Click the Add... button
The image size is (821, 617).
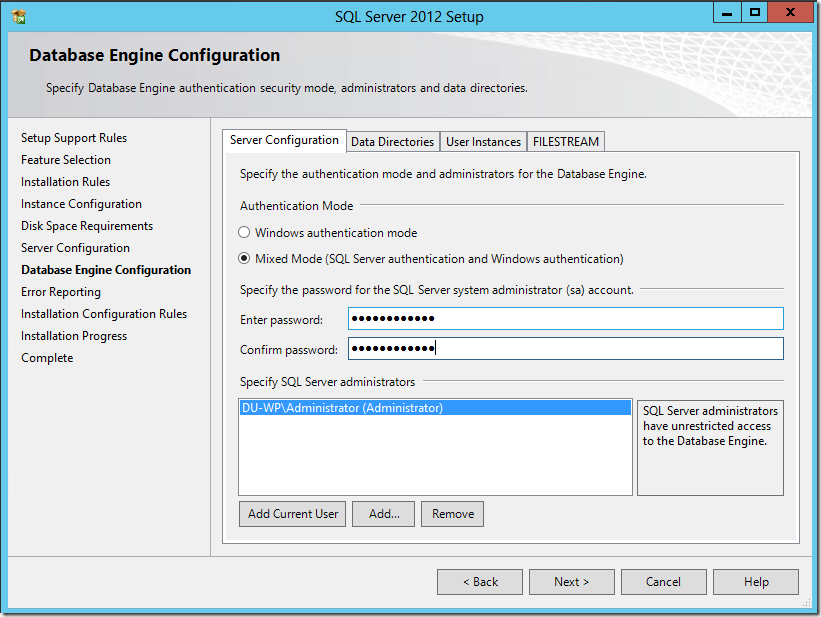[x=384, y=514]
